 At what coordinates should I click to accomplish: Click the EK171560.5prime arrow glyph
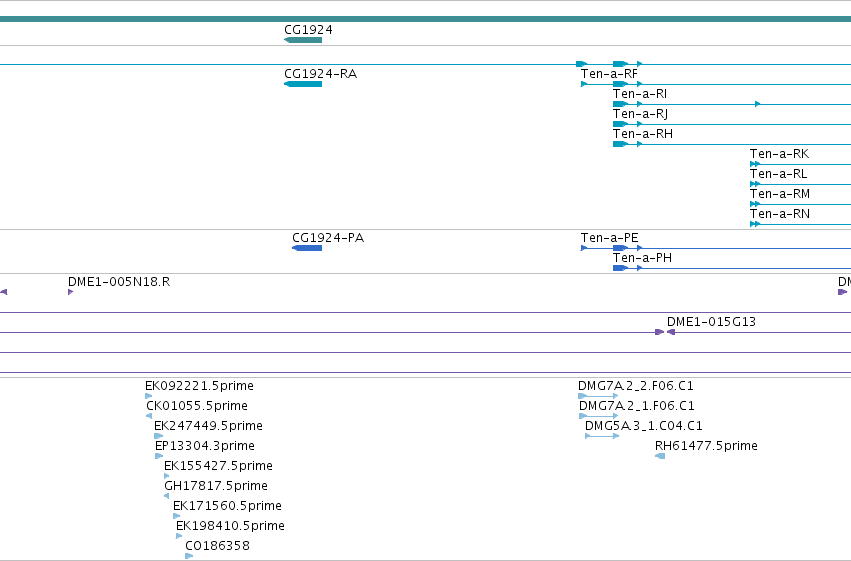click(x=176, y=517)
